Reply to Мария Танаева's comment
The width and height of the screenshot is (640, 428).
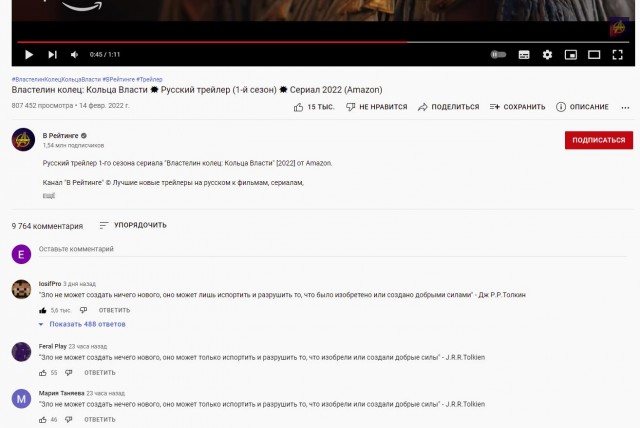tap(100, 419)
